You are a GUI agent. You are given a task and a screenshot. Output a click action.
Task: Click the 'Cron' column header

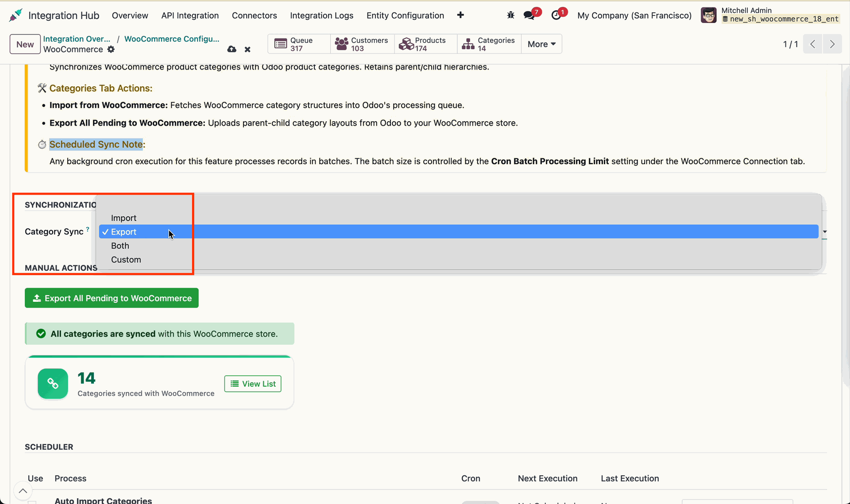point(471,478)
